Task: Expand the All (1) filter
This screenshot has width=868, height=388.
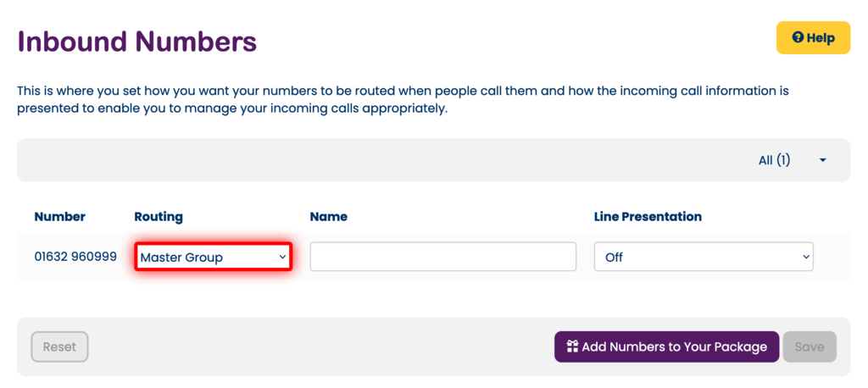Action: 774,160
